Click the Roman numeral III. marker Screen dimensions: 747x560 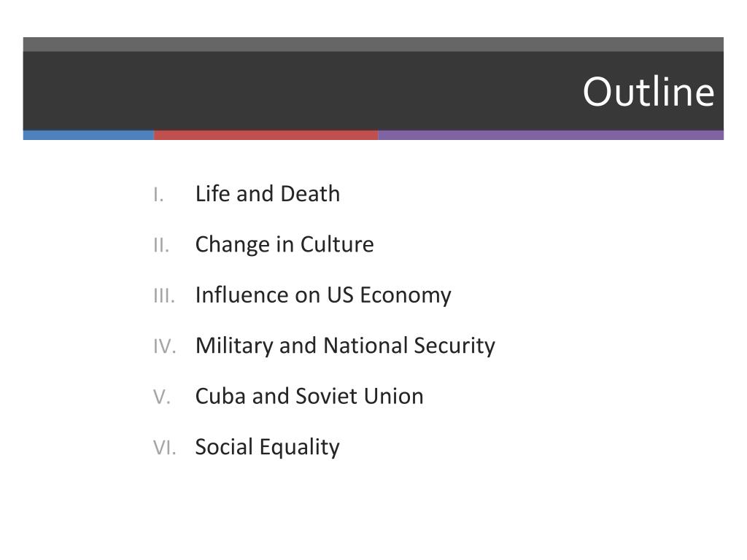coord(164,296)
